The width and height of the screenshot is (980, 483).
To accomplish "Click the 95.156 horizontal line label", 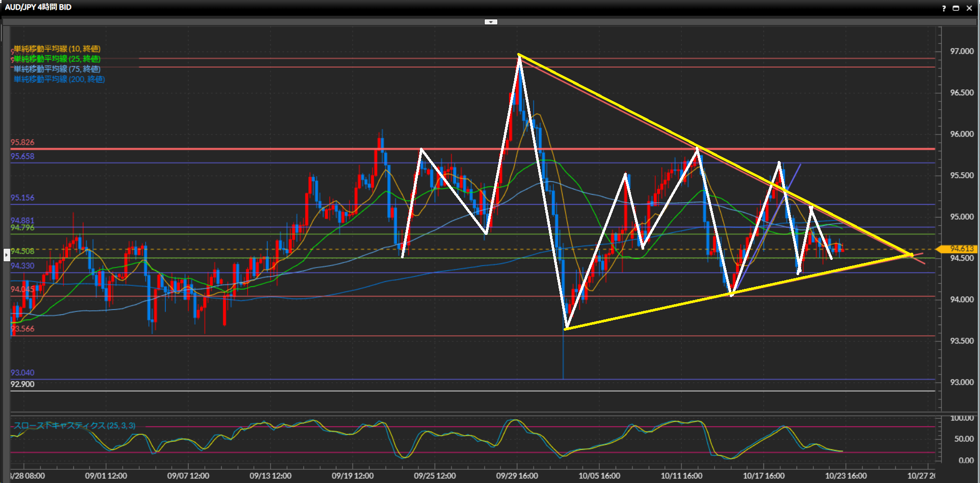I will coord(22,198).
